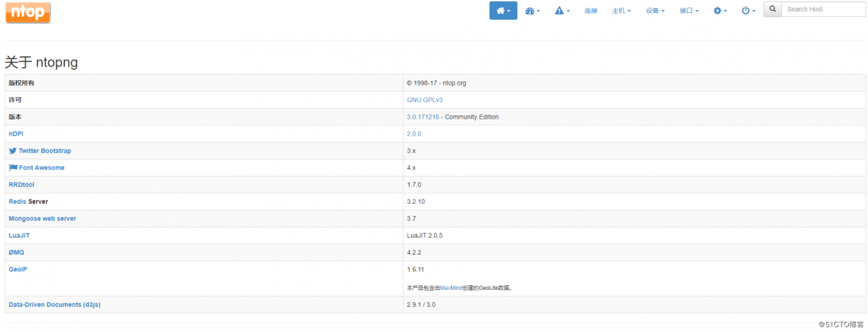Open the GeoIP link
The width and height of the screenshot is (868, 332).
click(x=18, y=270)
